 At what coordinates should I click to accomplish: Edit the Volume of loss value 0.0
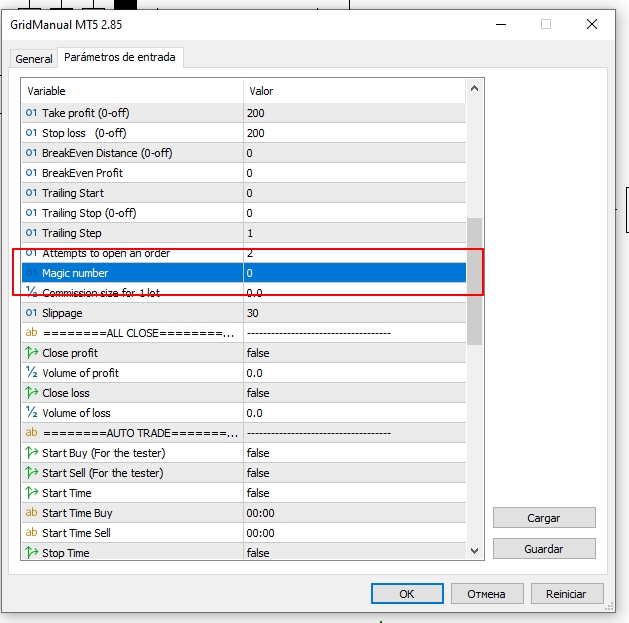[355, 413]
